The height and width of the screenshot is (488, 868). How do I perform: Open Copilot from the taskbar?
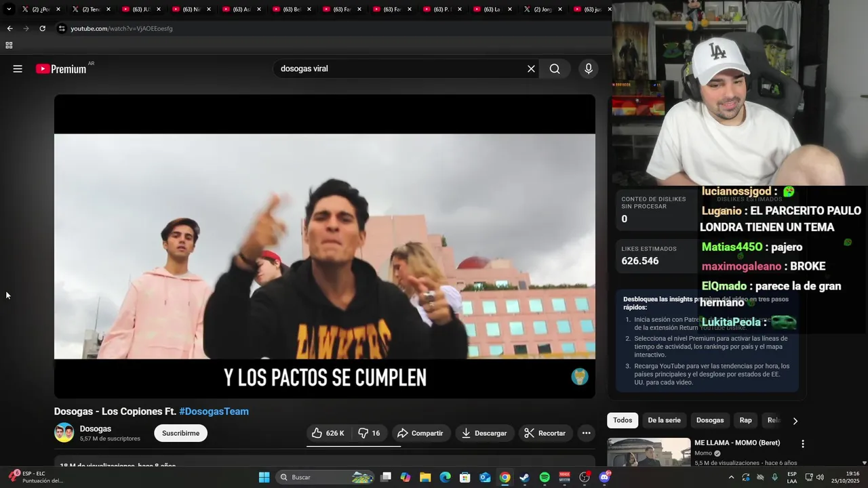click(406, 477)
